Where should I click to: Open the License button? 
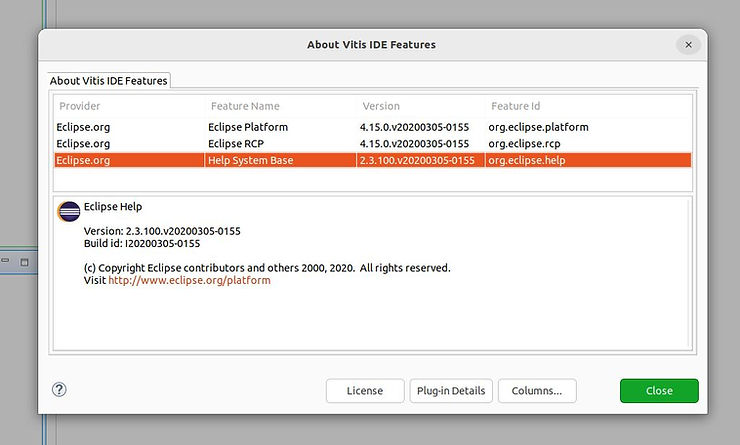coord(365,391)
